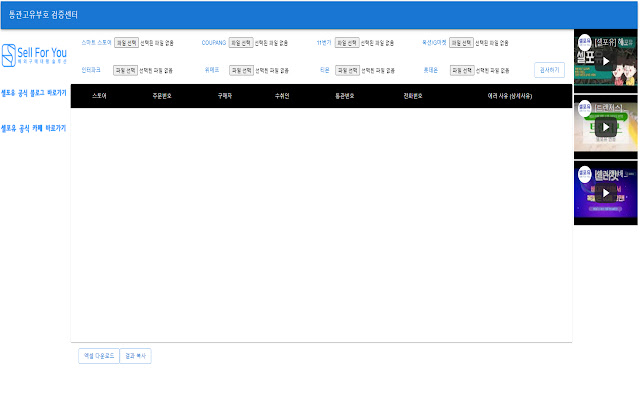640x400 pixels.
Task: Click the 결과 복사 button
Action: pos(136,356)
